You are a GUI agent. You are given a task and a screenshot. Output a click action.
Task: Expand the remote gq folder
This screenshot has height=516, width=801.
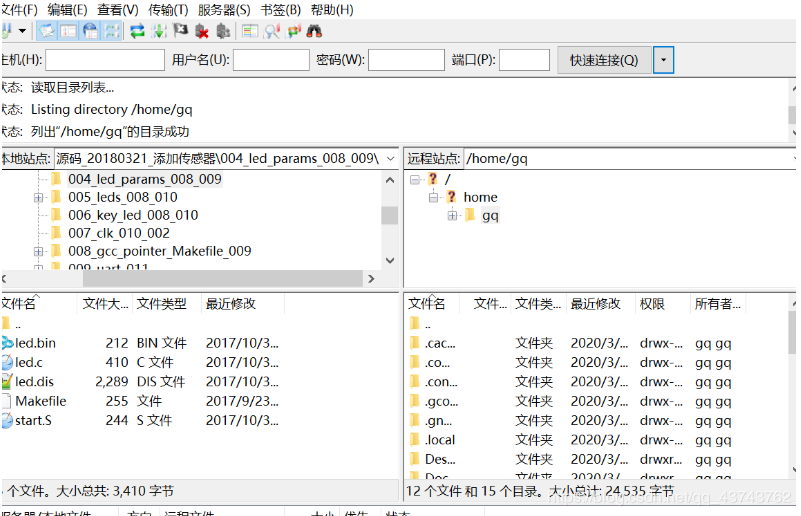tap(452, 216)
